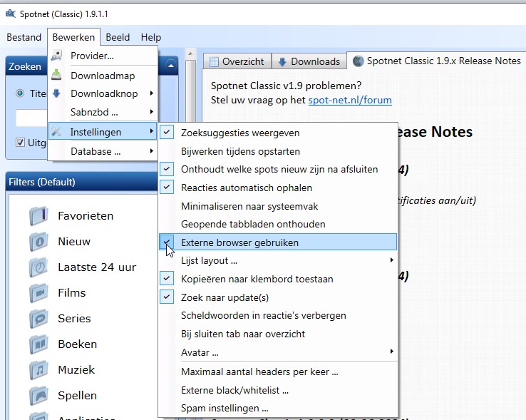Click the Downloads tab arrow icon
This screenshot has height=420, width=526.
click(x=282, y=62)
